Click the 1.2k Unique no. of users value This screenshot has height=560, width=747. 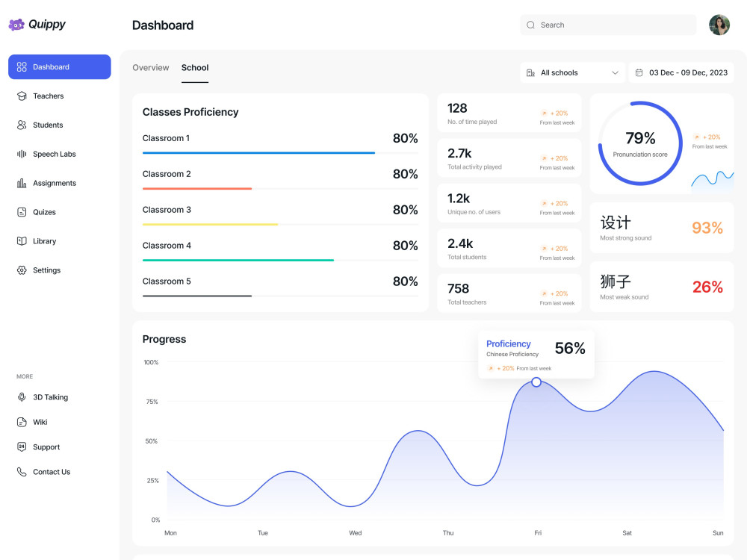pyautogui.click(x=459, y=199)
